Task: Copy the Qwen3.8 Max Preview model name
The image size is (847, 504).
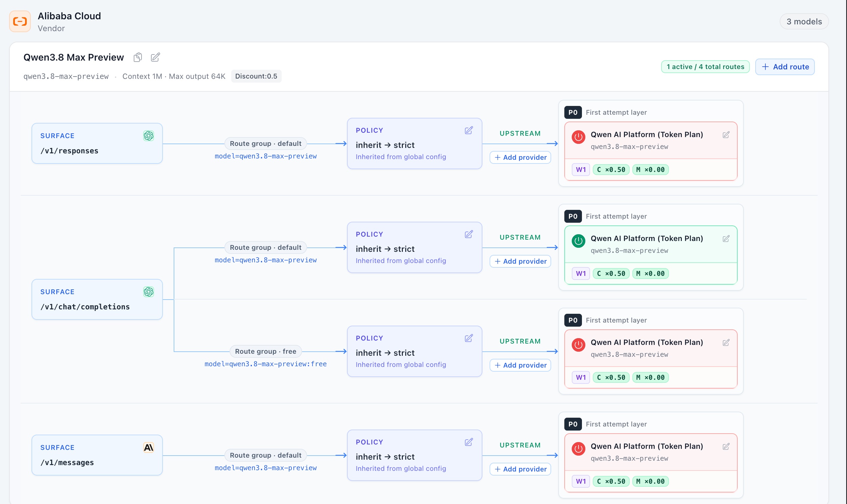Action: [x=137, y=58]
